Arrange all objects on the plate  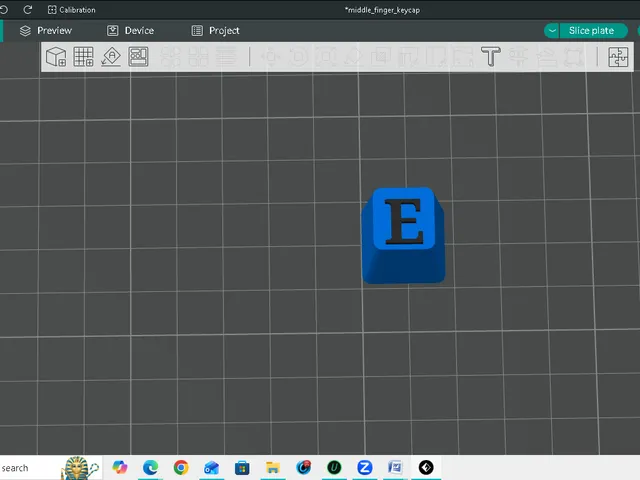tap(138, 57)
